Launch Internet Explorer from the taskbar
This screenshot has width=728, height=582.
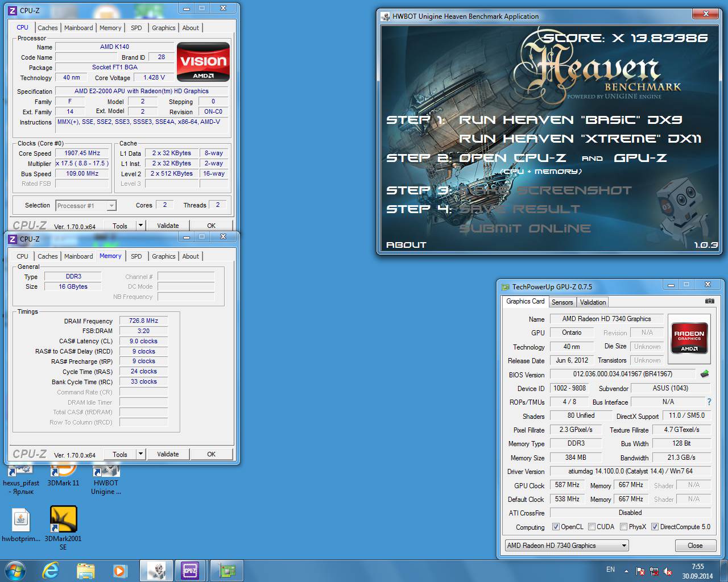[x=51, y=570]
